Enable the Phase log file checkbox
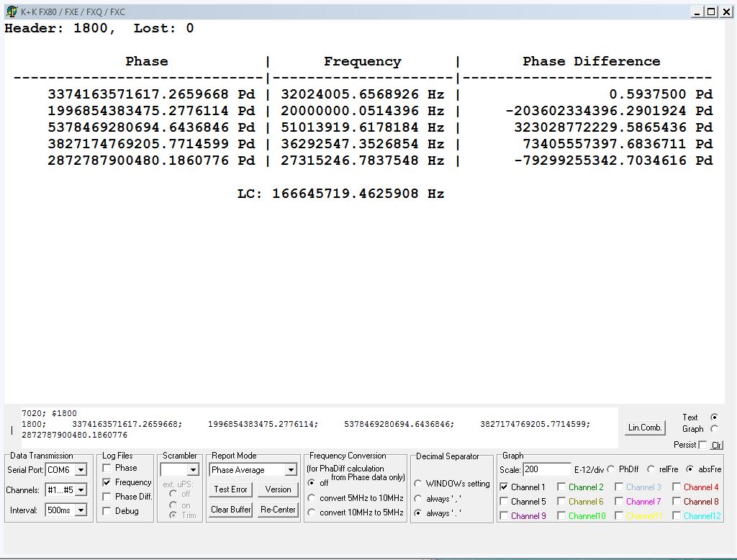Image resolution: width=737 pixels, height=560 pixels. (107, 468)
